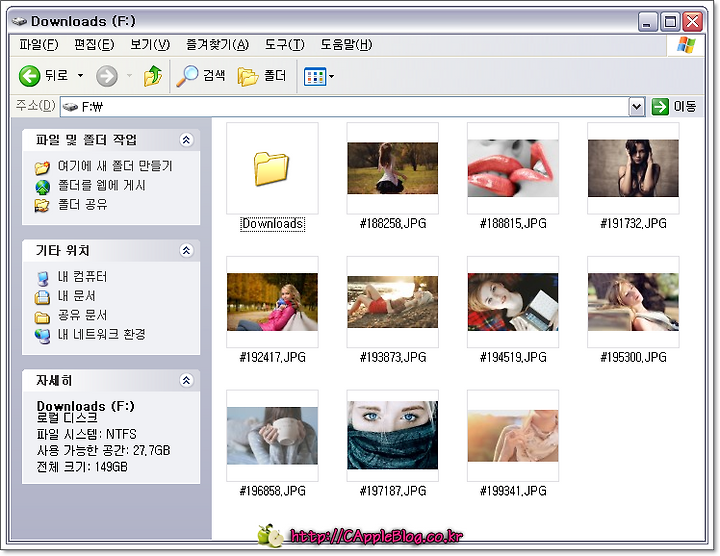720x556 pixels.
Task: Click the My Computer icon in sidebar
Action: pos(42,278)
